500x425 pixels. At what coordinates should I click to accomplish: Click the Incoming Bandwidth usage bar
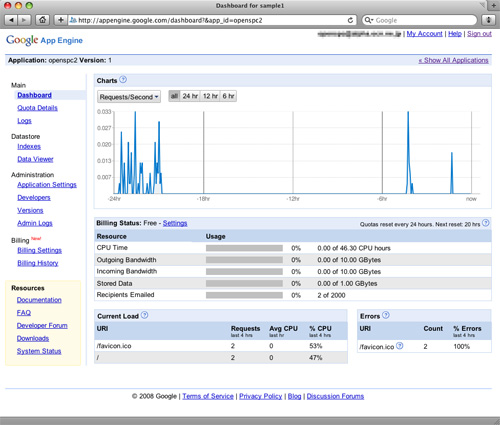(244, 272)
